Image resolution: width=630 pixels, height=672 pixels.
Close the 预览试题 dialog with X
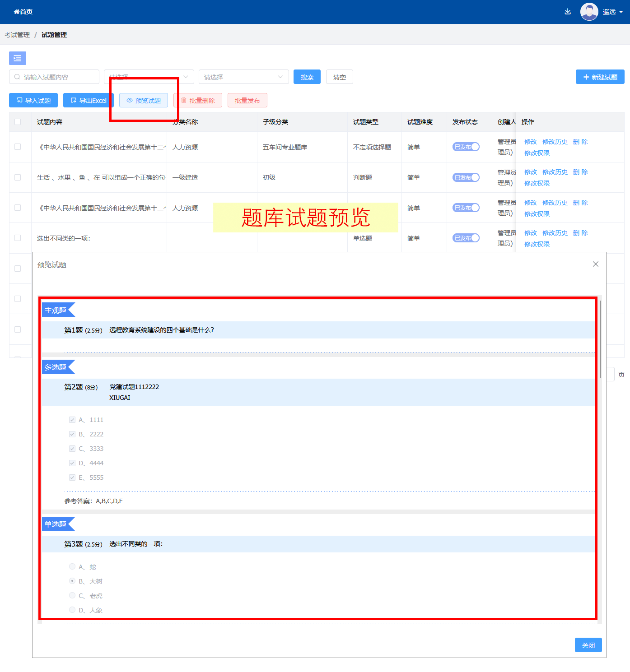(x=595, y=264)
